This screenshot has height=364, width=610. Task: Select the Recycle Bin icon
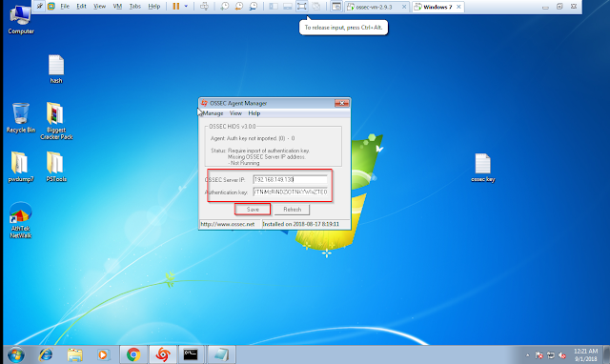(x=21, y=118)
